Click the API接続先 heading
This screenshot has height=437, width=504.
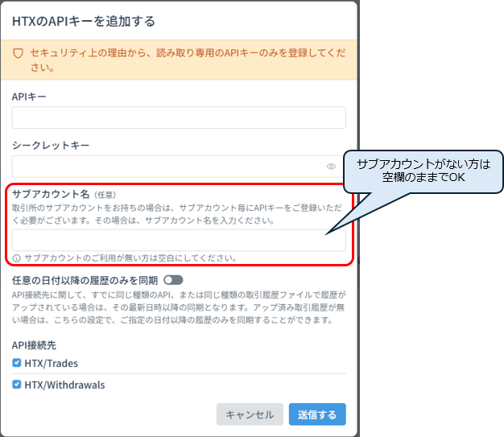(34, 345)
